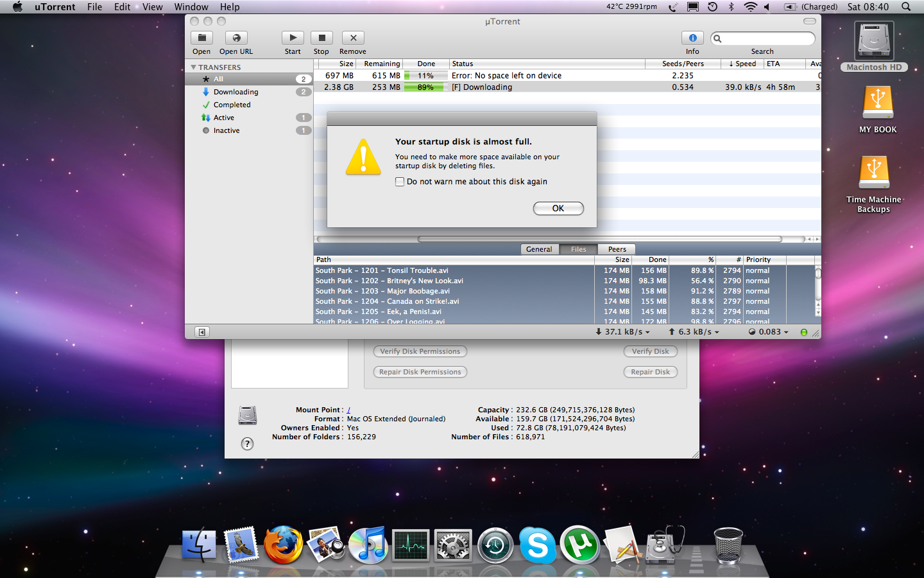The height and width of the screenshot is (578, 924).
Task: Click the green network status indicator
Action: (804, 332)
